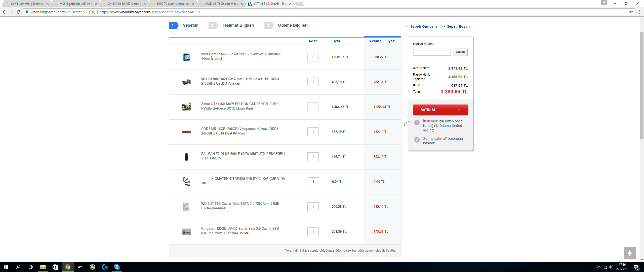Click the Zotac GTX1060 graphics card thumbnail
644x272 pixels.
point(186,107)
